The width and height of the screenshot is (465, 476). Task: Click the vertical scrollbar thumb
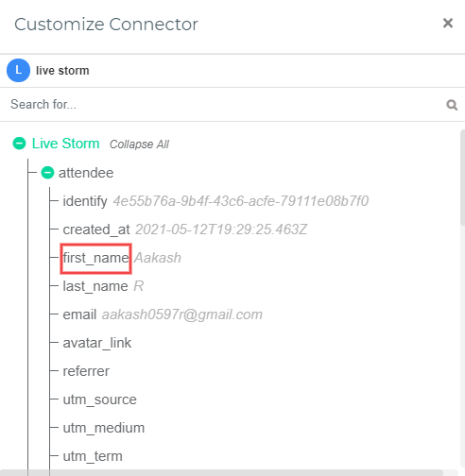coord(462,178)
